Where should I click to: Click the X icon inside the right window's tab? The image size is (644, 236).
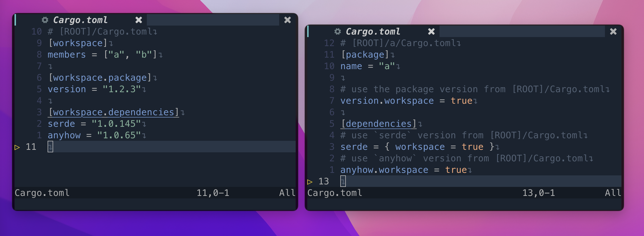[431, 32]
